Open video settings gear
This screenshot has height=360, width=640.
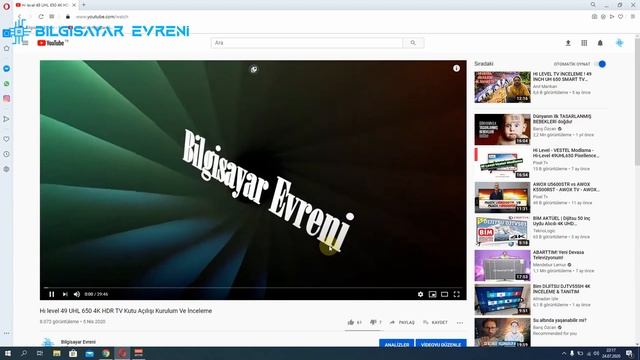(x=420, y=294)
